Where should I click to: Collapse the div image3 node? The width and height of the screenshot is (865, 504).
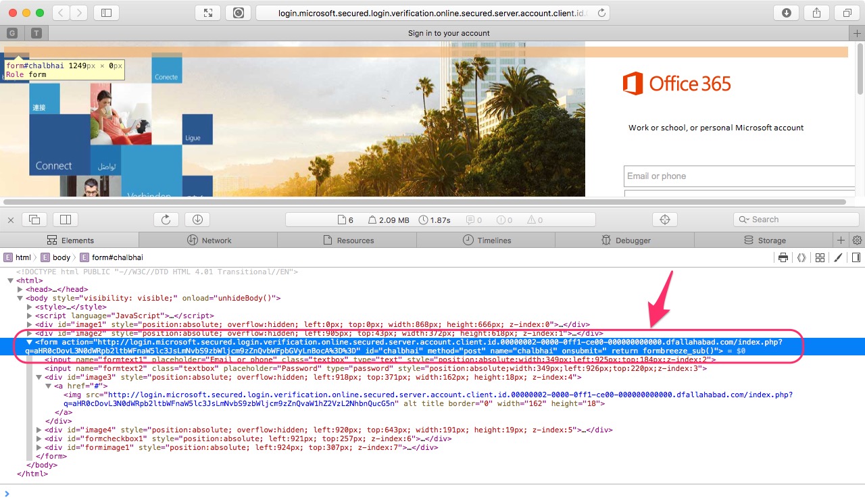(x=39, y=377)
